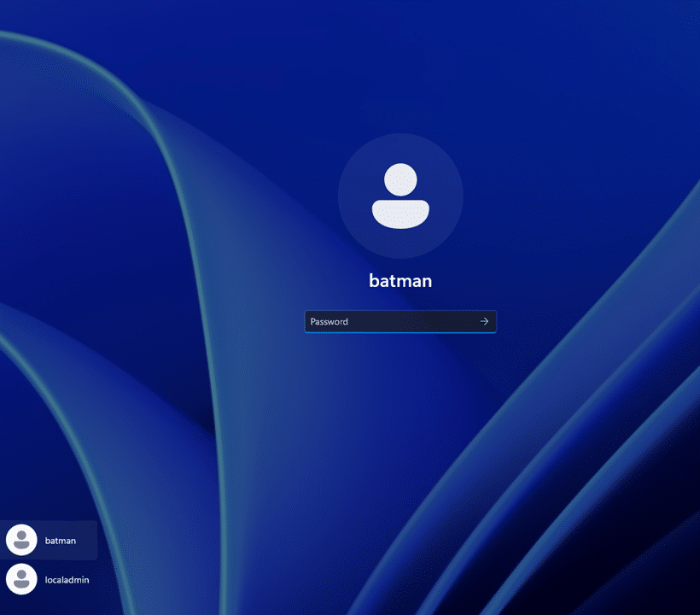Click the person silhouette in the small batman avatar

click(x=21, y=541)
